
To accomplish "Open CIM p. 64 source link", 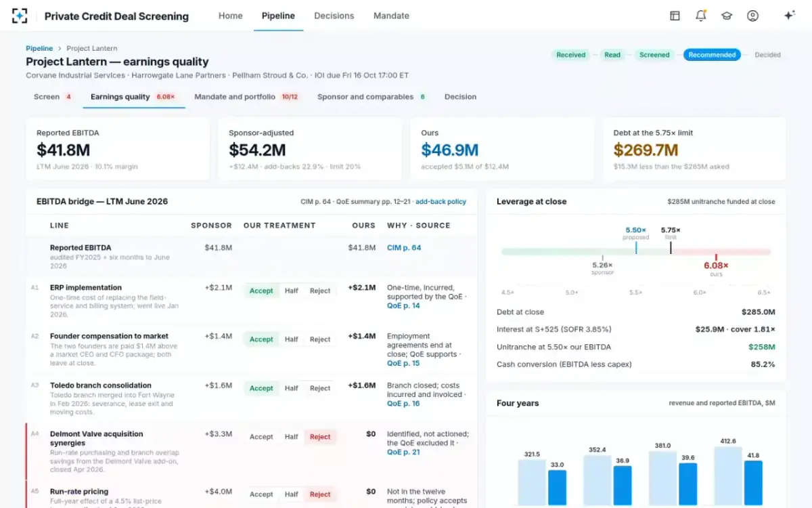I will (x=404, y=248).
